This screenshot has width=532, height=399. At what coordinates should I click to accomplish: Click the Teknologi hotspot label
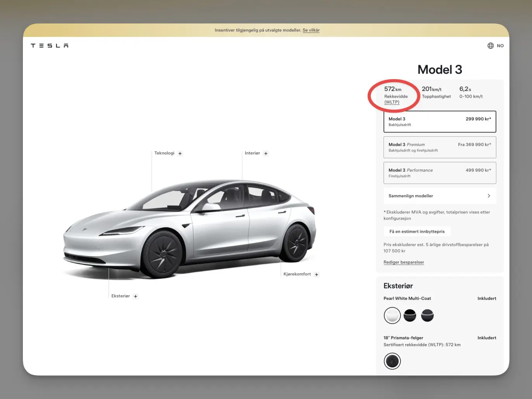point(164,153)
